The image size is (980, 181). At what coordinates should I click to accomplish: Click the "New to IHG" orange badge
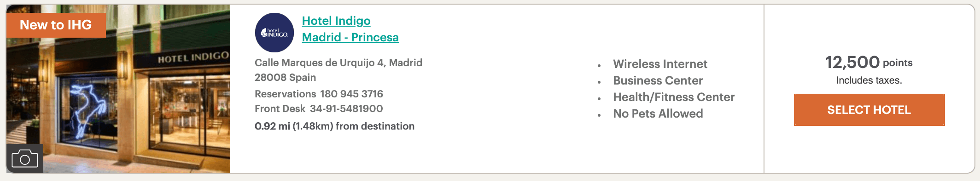click(x=56, y=25)
